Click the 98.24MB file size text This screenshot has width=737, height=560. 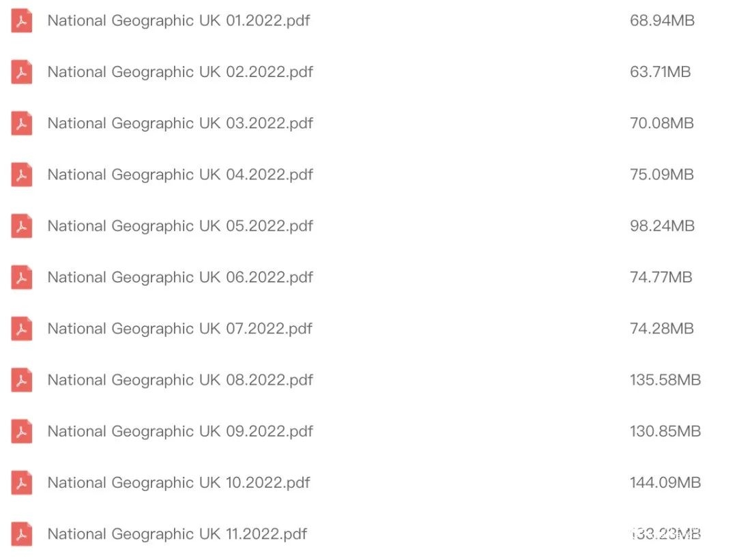pyautogui.click(x=662, y=226)
